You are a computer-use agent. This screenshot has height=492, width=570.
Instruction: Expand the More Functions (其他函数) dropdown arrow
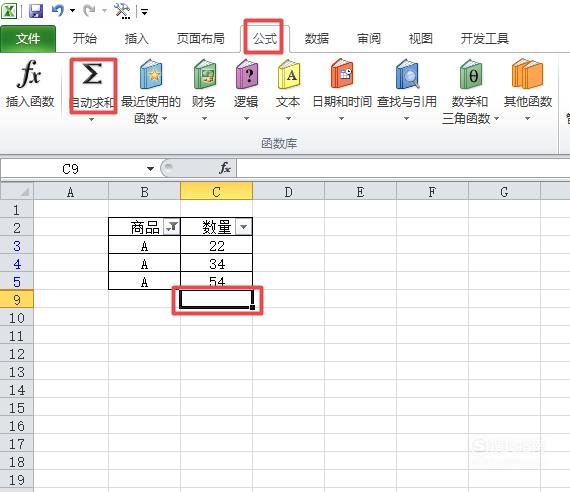pos(527,119)
